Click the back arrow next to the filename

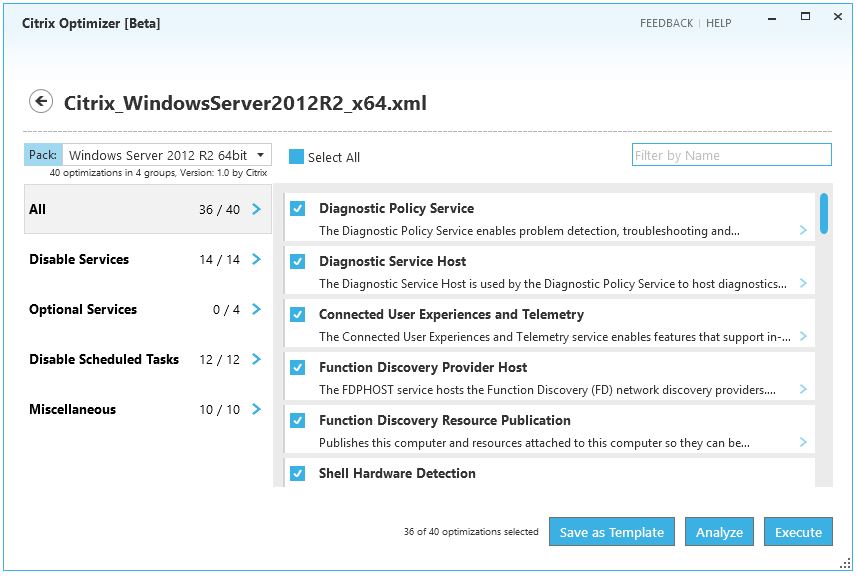40,102
